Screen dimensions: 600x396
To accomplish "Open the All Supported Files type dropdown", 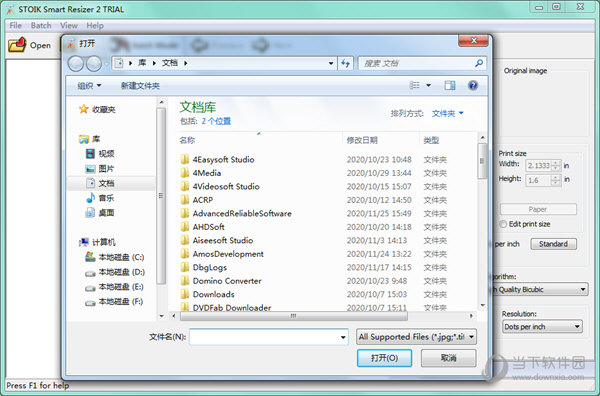I will click(x=416, y=337).
